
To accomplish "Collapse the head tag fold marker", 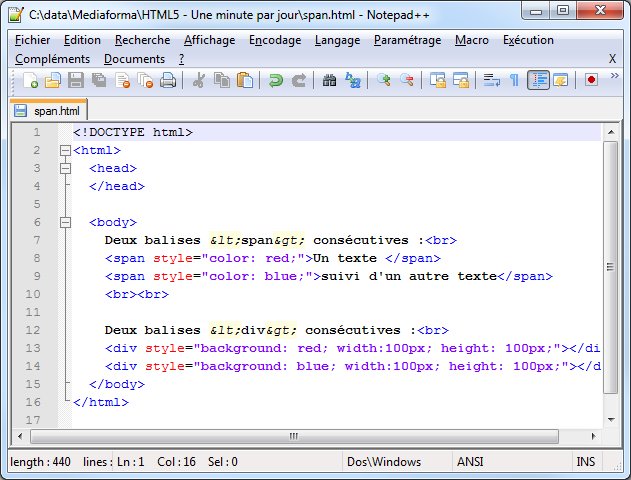I will (66, 169).
